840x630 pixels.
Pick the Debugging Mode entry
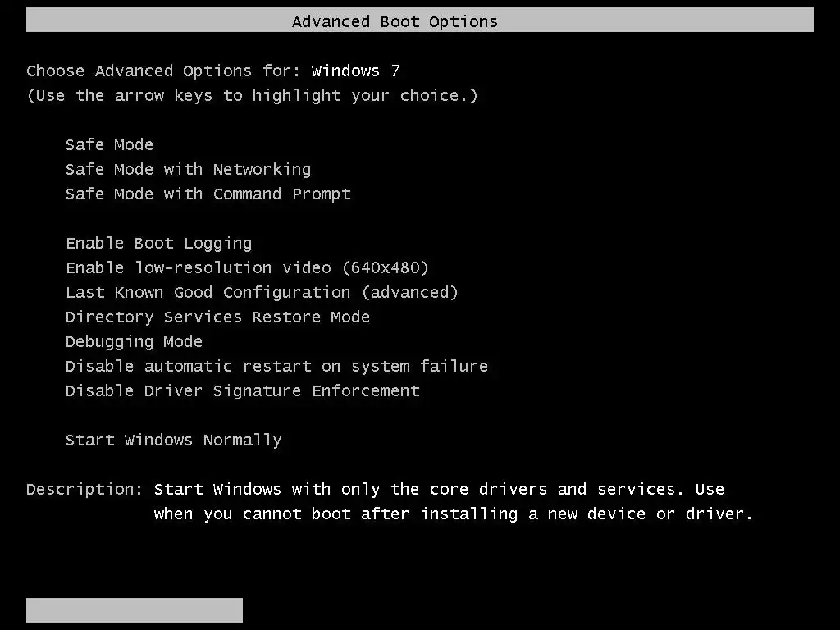tap(134, 342)
